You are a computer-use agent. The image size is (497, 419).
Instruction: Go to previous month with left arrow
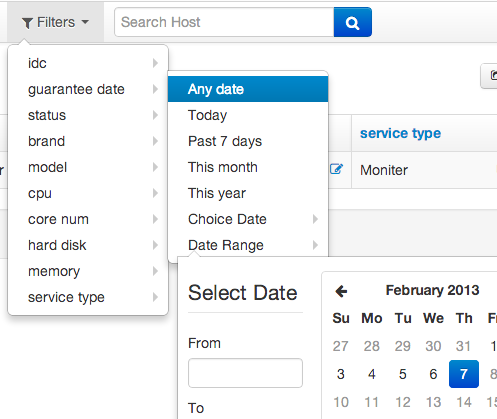tap(341, 291)
